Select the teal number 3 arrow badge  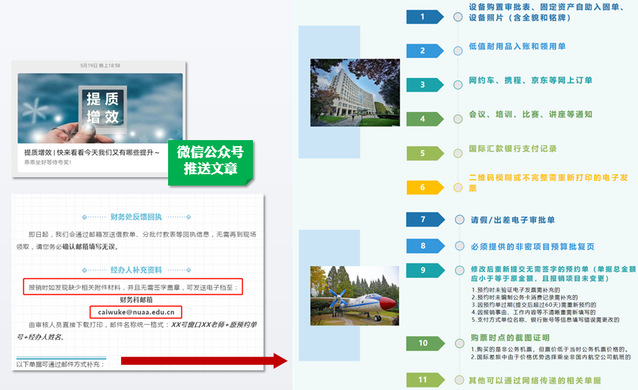tap(424, 85)
